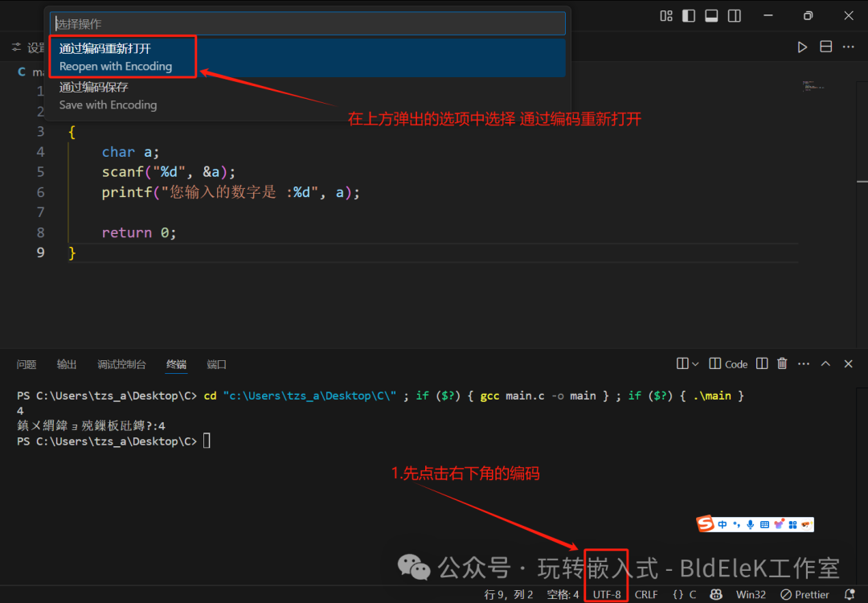Click the scanf line 5 code
The width and height of the screenshot is (868, 603).
(x=168, y=171)
